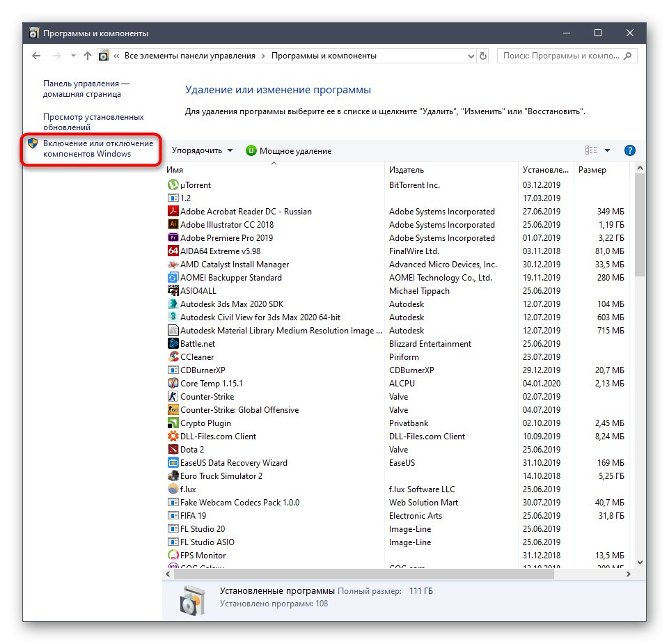The image size is (669, 644).
Task: Click the AMD Catalyst Install Manager icon
Action: pyautogui.click(x=173, y=264)
